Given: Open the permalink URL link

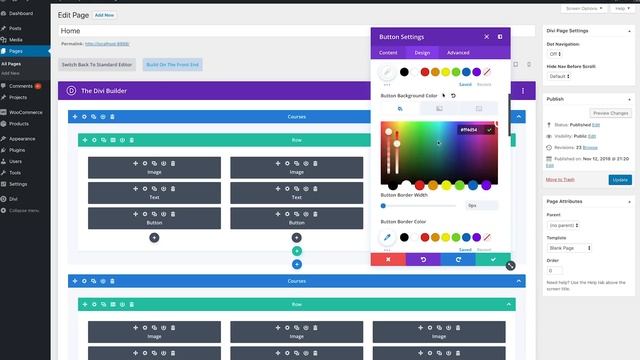Looking at the screenshot, I should [x=107, y=44].
